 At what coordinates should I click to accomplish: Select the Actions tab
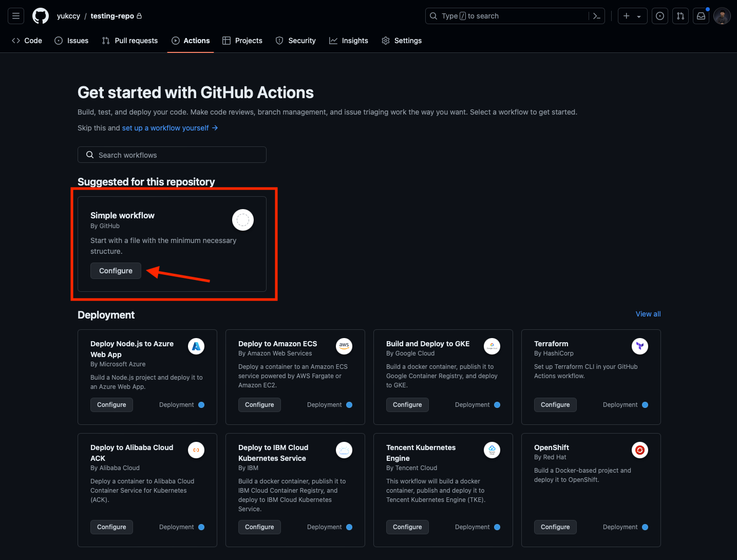click(191, 41)
